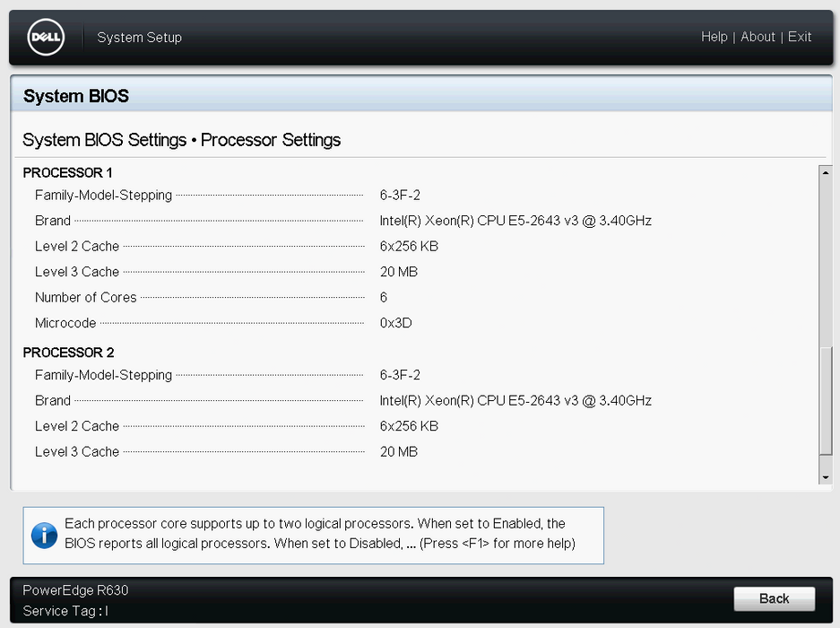Click the microcode value 0x3D
Viewport: 840px width, 628px height.
coord(395,323)
